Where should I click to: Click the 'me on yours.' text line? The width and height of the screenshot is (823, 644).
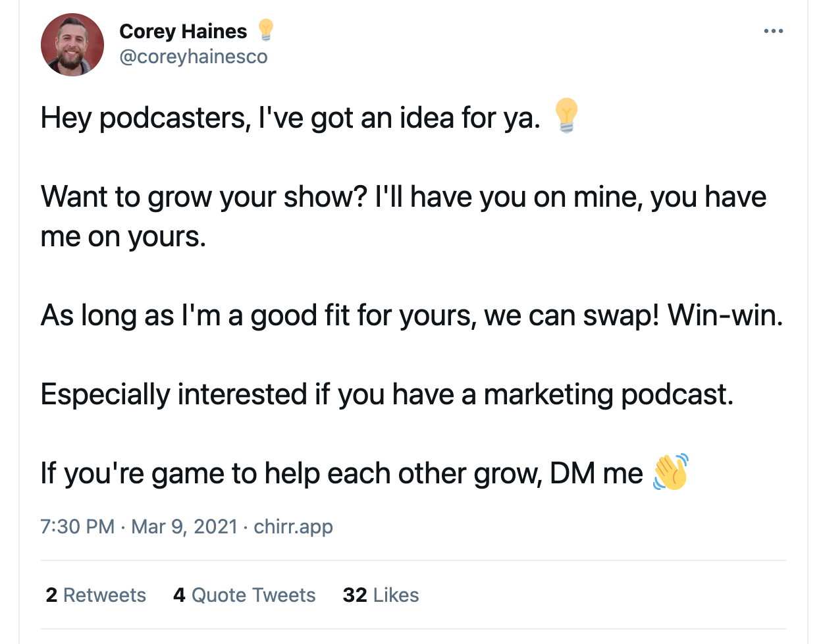click(124, 236)
